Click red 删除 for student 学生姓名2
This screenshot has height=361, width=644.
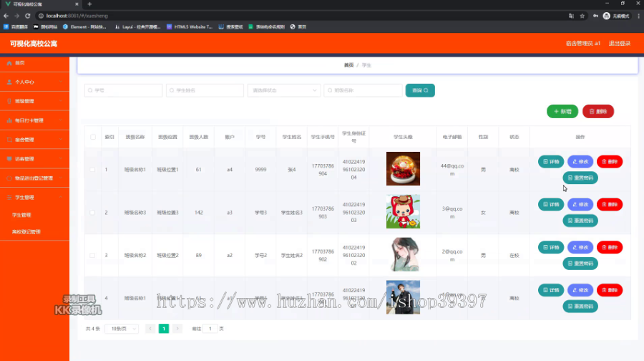pyautogui.click(x=610, y=247)
